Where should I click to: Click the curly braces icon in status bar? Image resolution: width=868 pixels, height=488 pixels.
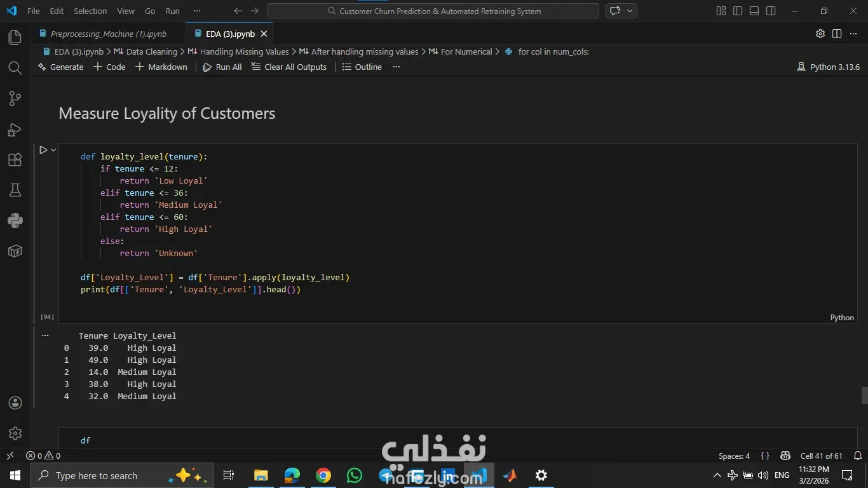pyautogui.click(x=765, y=456)
